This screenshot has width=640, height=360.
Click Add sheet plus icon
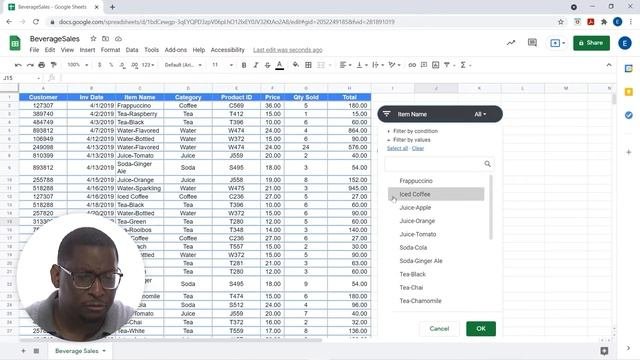[23, 351]
